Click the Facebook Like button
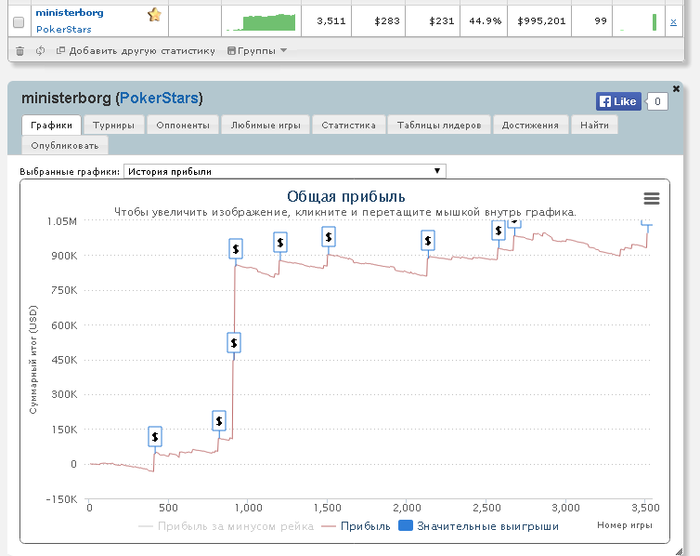Viewport: 700px width, 556px height. (618, 101)
